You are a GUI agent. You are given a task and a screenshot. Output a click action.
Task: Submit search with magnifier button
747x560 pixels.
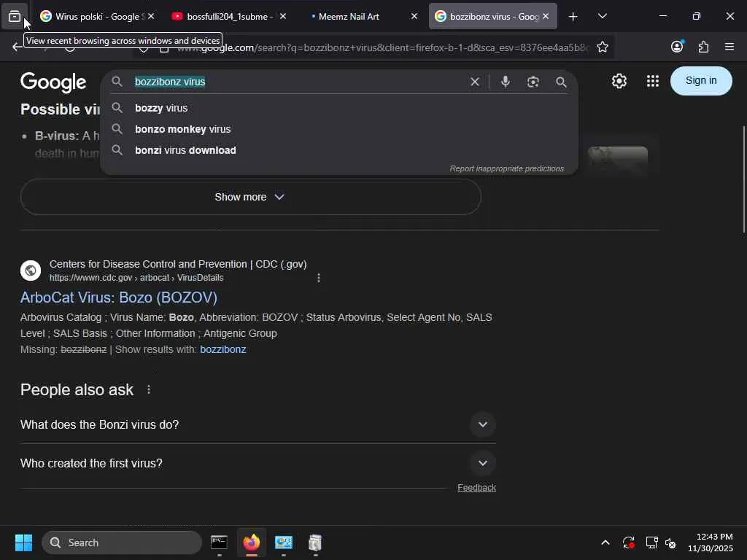(561, 82)
